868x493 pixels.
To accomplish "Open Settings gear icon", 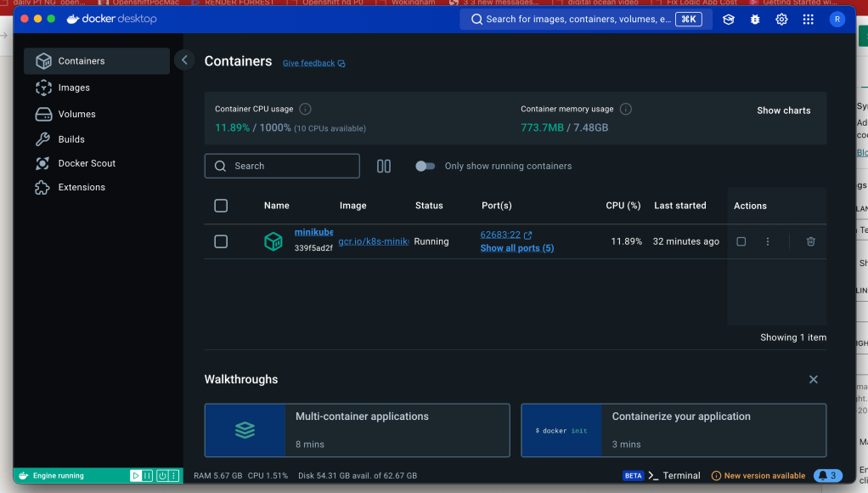I will (x=781, y=20).
